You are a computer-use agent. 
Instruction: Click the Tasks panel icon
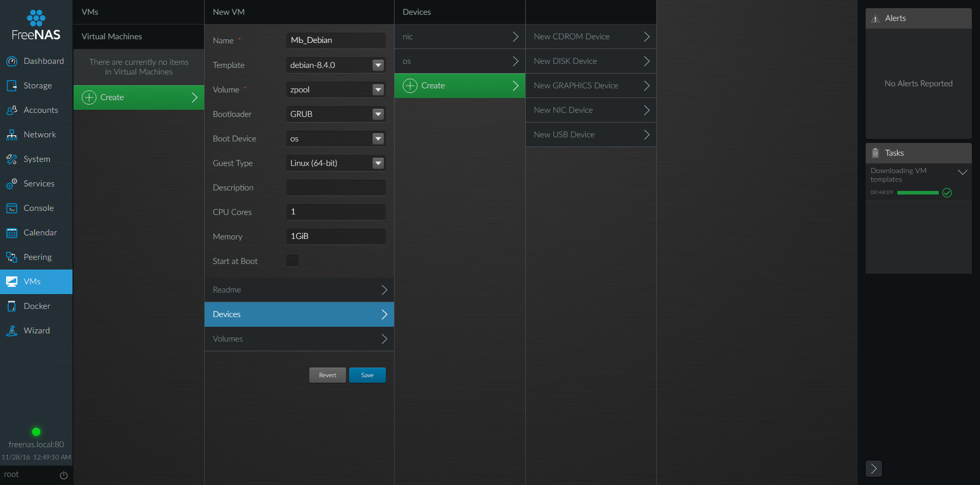(x=875, y=153)
